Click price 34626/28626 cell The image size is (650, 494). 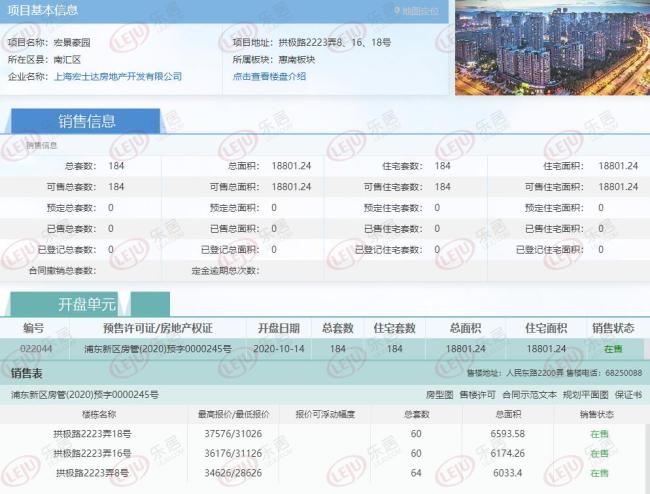233,473
